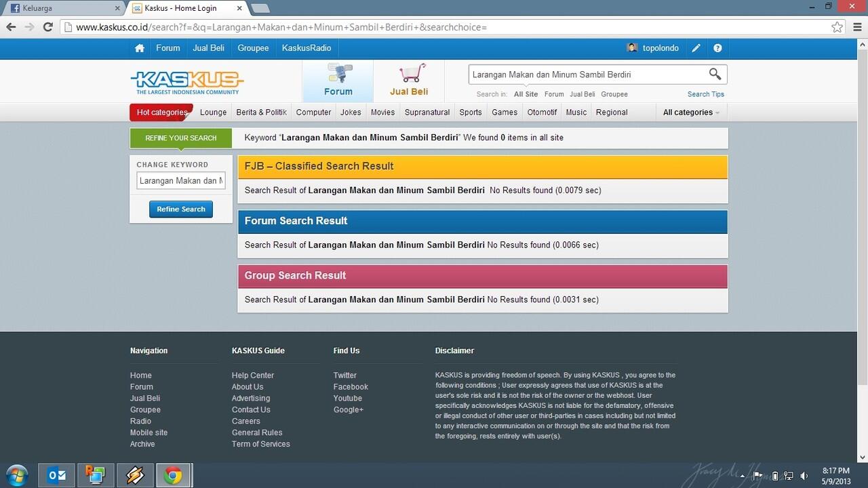868x488 pixels.
Task: Expand the All categories dropdown
Action: tap(691, 113)
